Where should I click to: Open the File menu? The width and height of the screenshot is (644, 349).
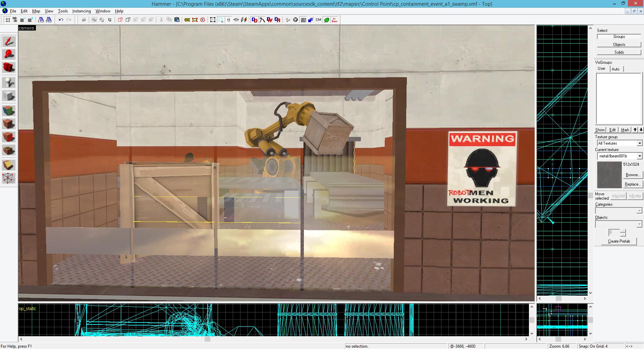coord(13,11)
